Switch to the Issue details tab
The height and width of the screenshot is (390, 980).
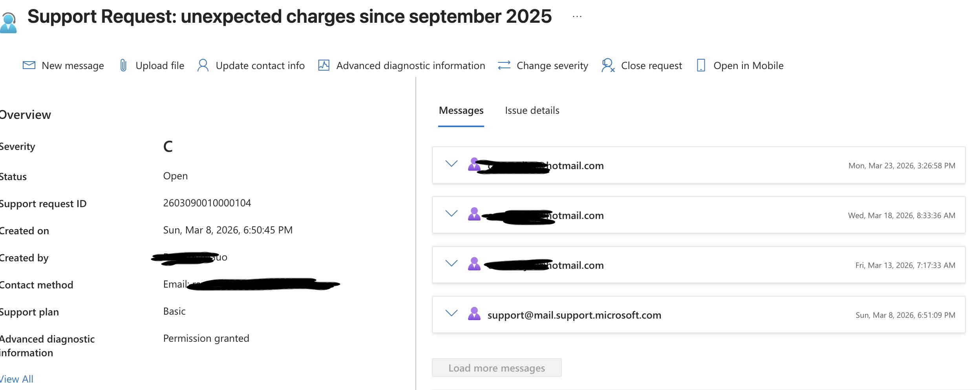click(x=532, y=111)
